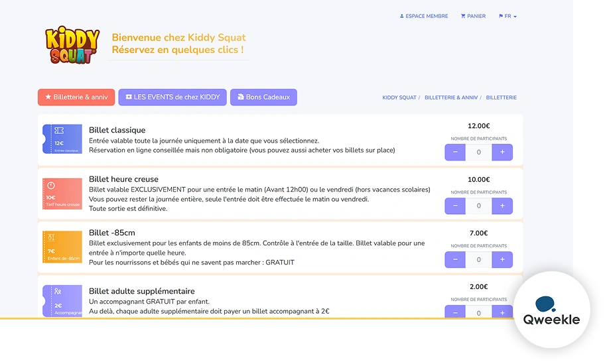605x364 pixels.
Task: Open BILLETTERIE & ANNIV breadcrumb link
Action: (x=451, y=97)
